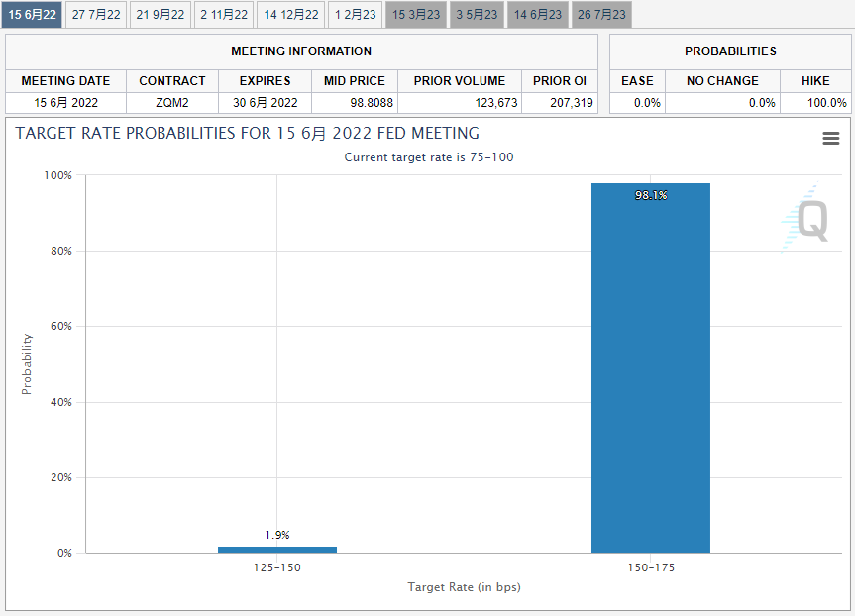The width and height of the screenshot is (855, 616).
Task: Switch to the 3 5月23 meeting tab
Action: [478, 15]
